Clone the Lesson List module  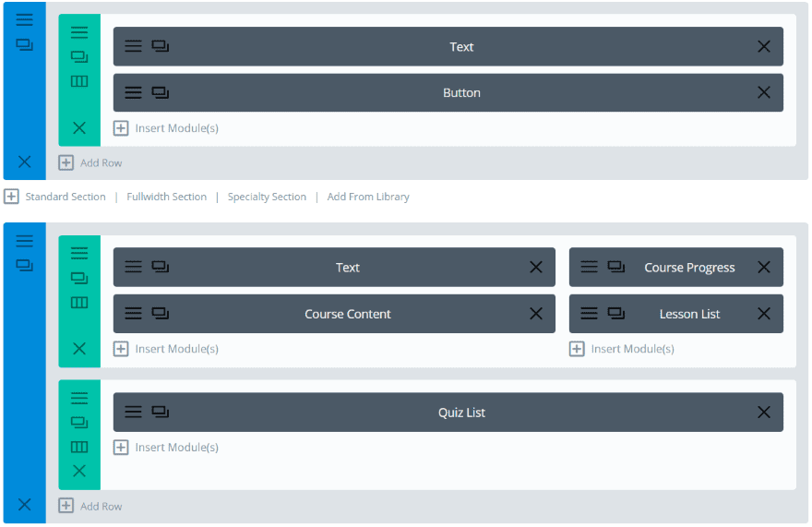[x=616, y=314]
